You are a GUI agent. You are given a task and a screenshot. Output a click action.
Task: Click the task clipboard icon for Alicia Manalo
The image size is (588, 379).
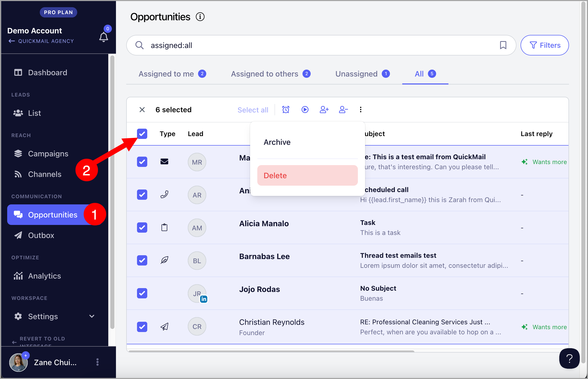click(164, 227)
